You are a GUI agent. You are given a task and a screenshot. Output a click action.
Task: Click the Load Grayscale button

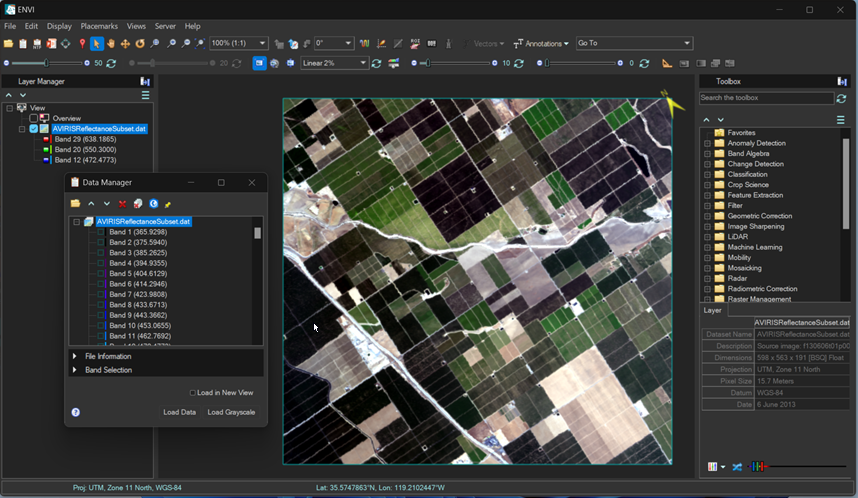click(x=231, y=412)
